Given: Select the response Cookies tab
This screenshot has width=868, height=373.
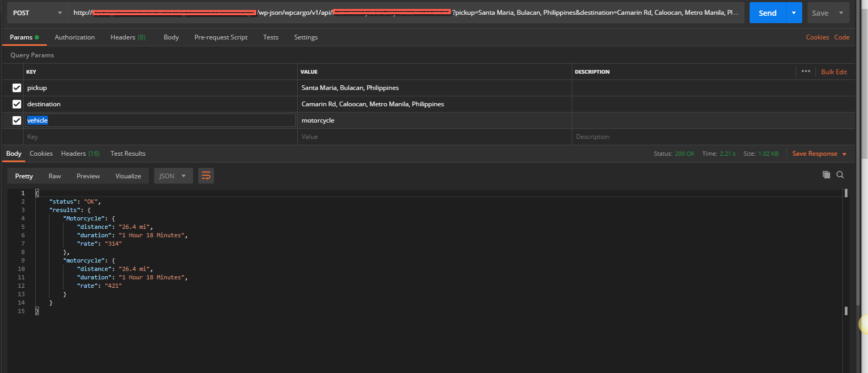Looking at the screenshot, I should click(x=41, y=154).
